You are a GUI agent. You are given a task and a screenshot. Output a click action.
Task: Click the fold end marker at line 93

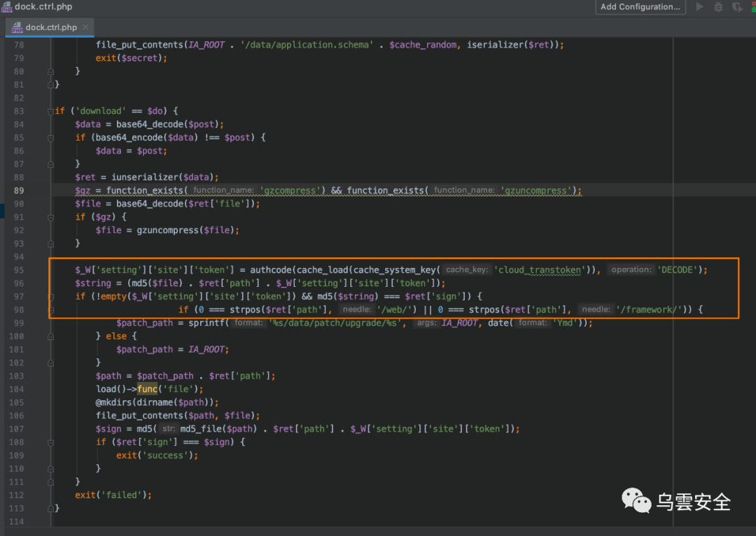point(50,244)
